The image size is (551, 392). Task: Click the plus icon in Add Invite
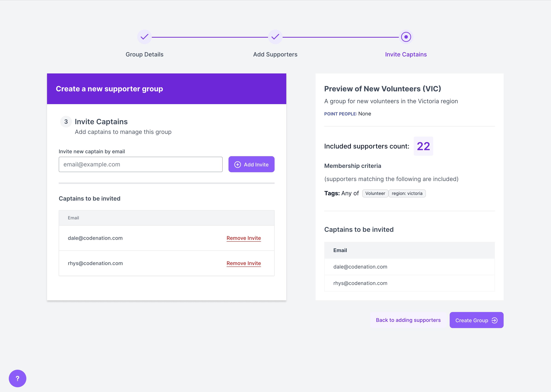tap(238, 165)
